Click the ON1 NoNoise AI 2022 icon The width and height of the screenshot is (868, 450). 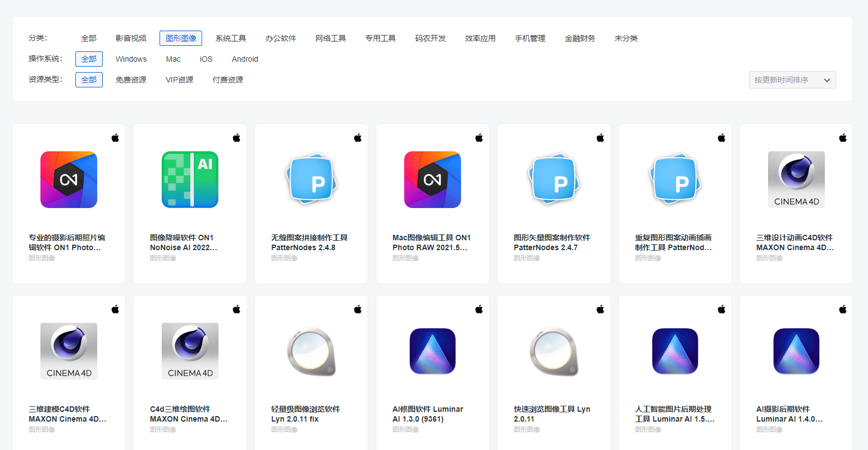190,180
